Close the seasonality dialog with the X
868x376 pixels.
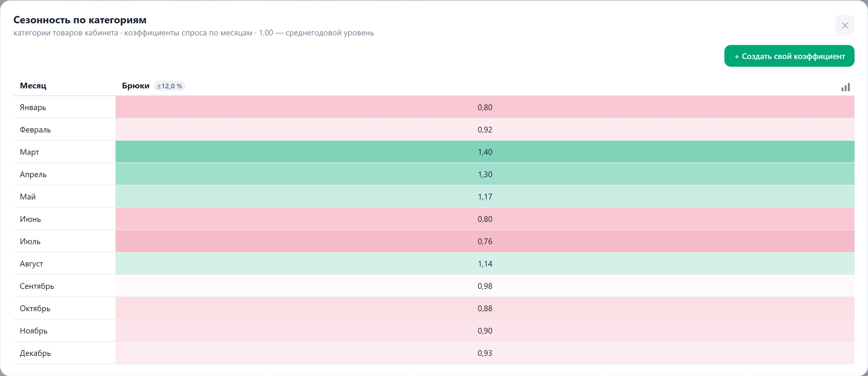[845, 25]
